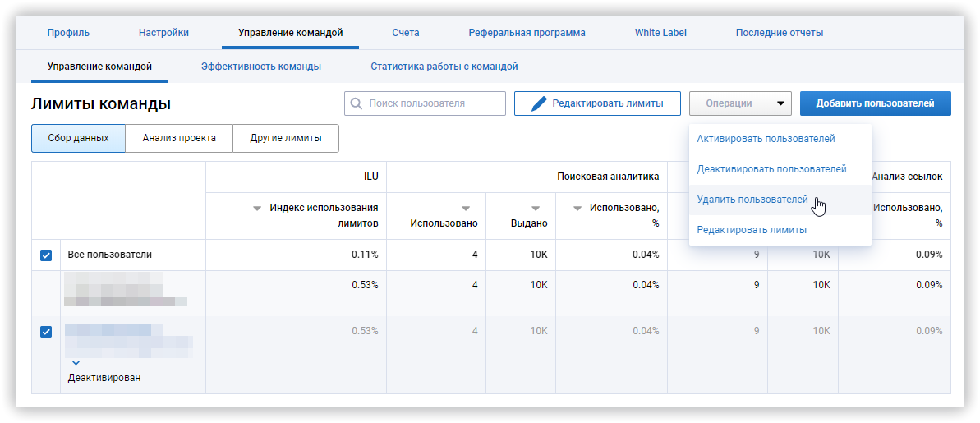Screen dimensions: 980x423
Task: Open the Настройки tab
Action: 163,33
